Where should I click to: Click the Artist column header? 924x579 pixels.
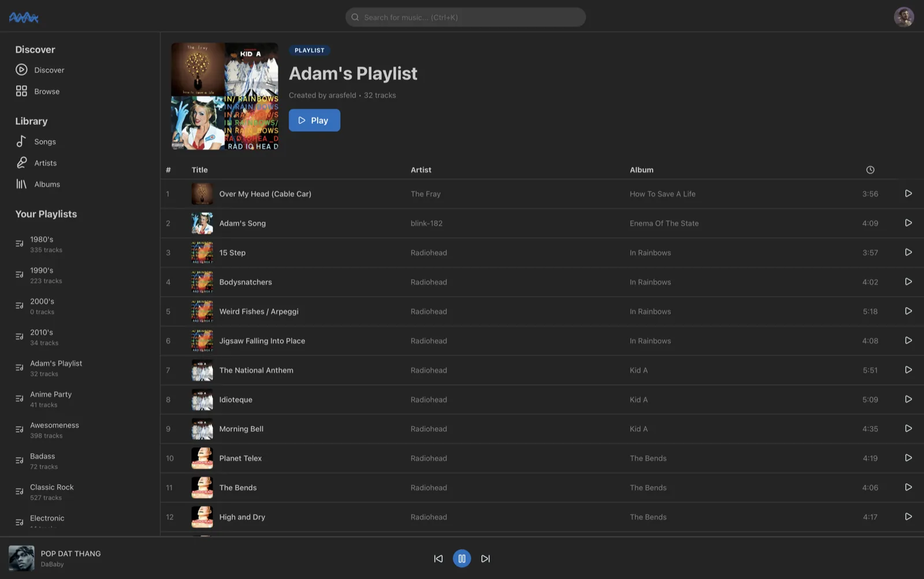pos(421,170)
